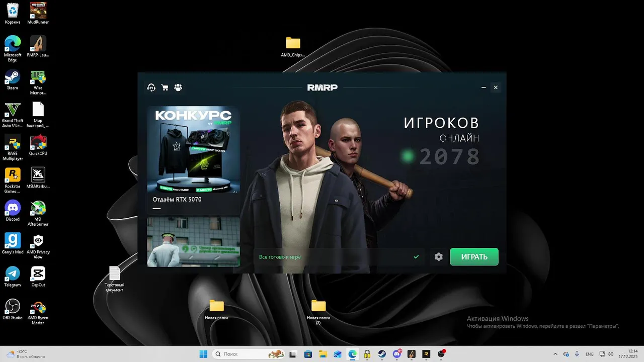Select the CapCut desktop shortcut

tap(38, 277)
